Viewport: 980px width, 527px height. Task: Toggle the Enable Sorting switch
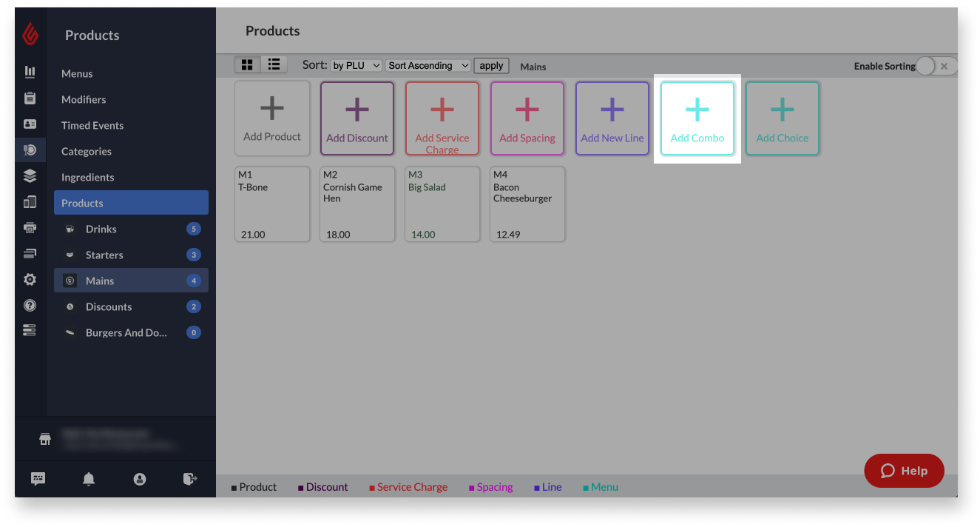936,66
